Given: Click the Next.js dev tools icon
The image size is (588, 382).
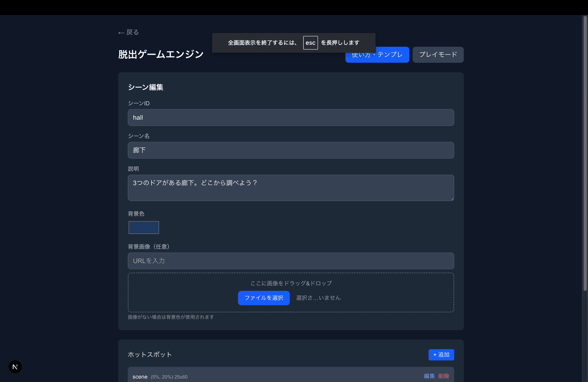Looking at the screenshot, I should coord(15,367).
